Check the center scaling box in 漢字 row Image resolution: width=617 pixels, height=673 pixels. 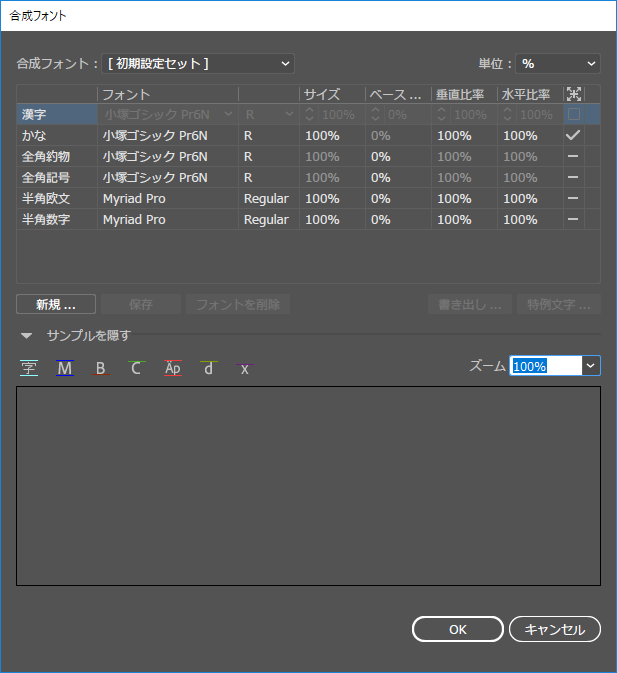pos(574,114)
